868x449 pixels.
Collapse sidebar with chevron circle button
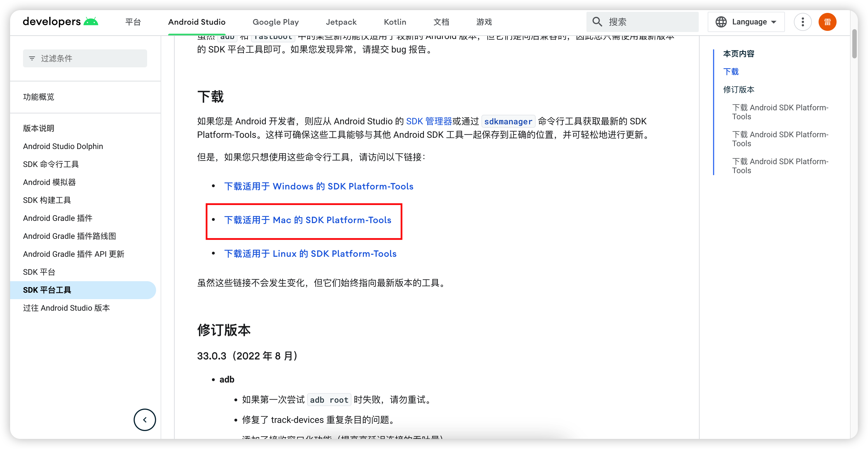click(x=145, y=420)
